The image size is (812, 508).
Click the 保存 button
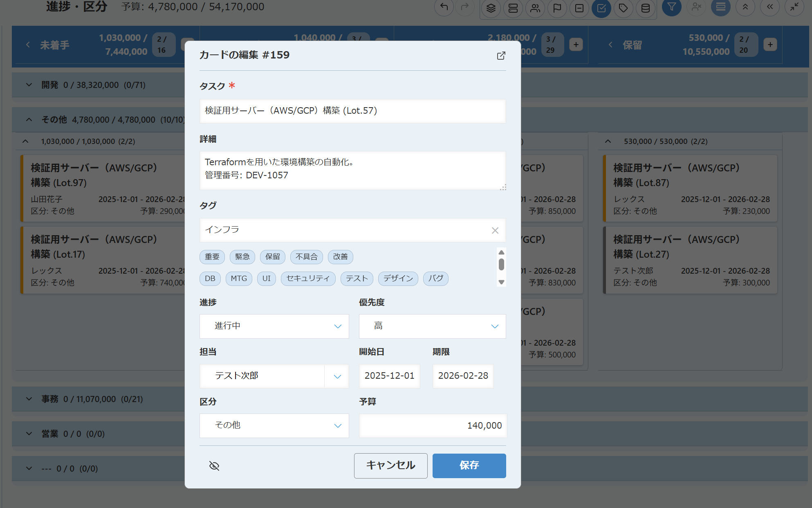(469, 465)
